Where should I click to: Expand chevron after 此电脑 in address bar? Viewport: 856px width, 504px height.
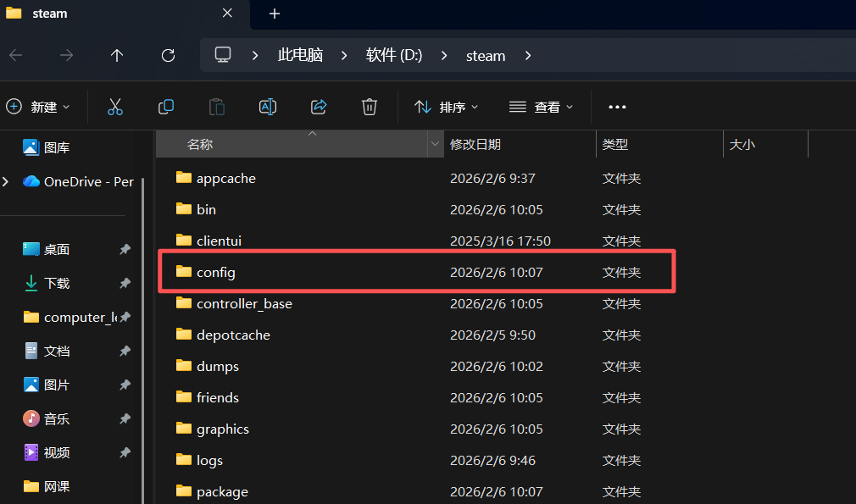click(x=344, y=56)
